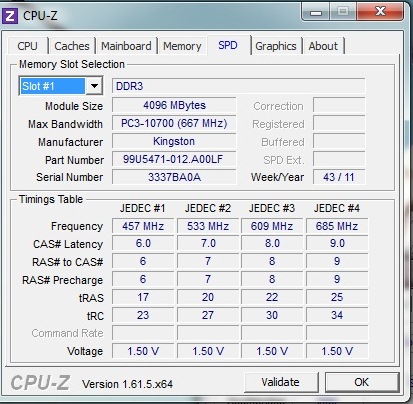413x404 pixels.
Task: Go to the Mainboard tab
Action: tap(126, 46)
